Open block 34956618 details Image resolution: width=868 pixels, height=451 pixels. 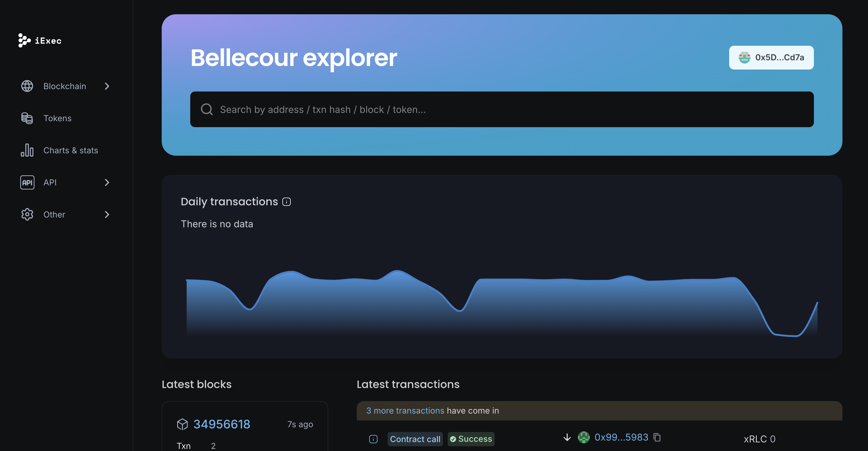pyautogui.click(x=222, y=424)
